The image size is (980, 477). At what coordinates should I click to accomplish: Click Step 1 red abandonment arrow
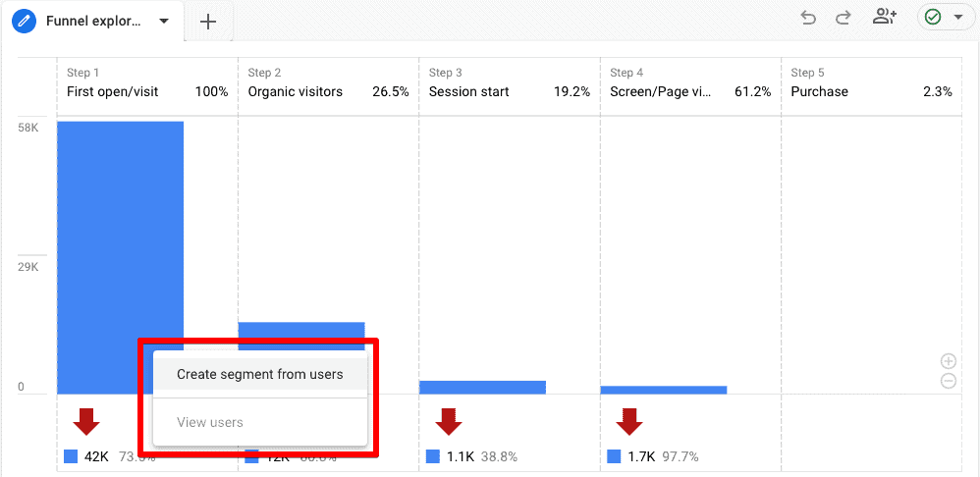86,421
